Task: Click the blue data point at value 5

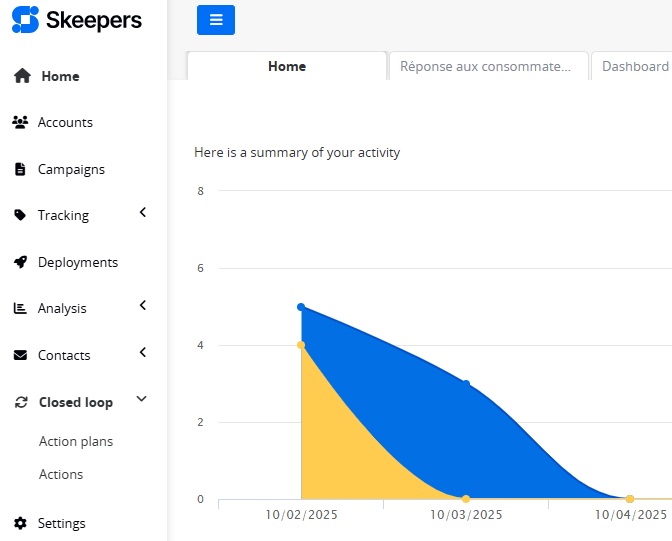Action: 301,307
